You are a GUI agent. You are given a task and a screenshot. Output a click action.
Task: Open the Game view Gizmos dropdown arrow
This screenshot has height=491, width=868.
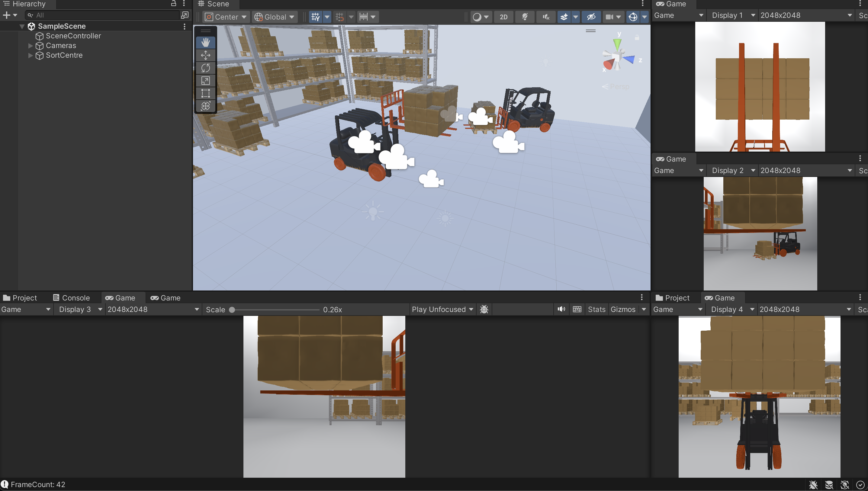(644, 310)
